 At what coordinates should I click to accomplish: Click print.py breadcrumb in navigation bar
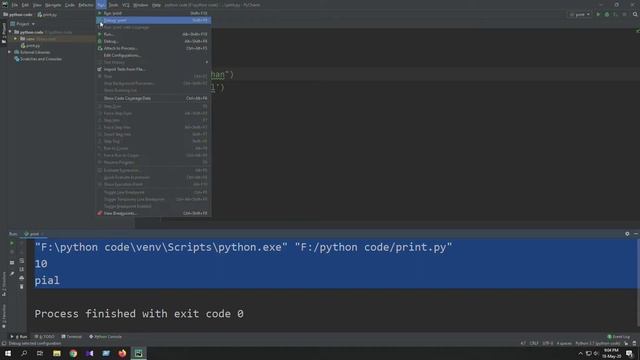47,15
